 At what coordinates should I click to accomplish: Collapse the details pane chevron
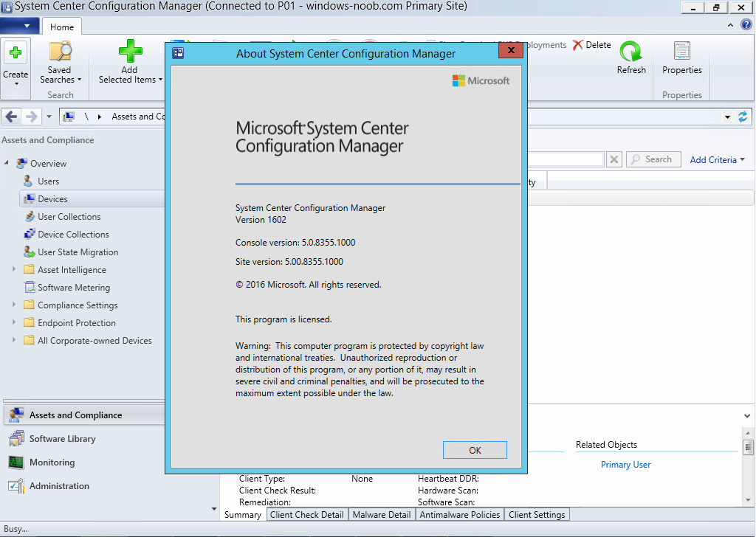(747, 415)
